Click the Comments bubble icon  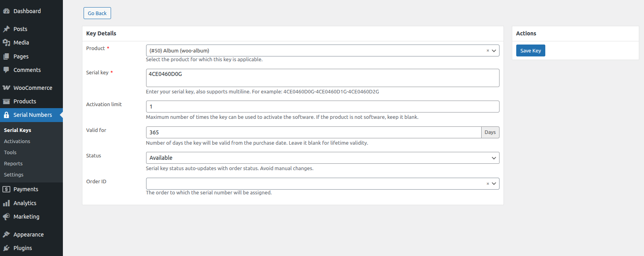[x=6, y=70]
